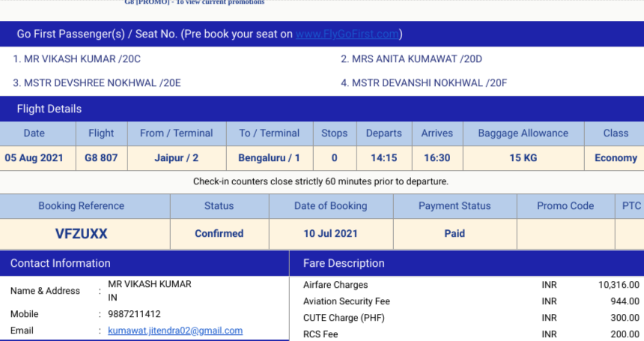Image resolution: width=644 pixels, height=341 pixels.
Task: Select destination cell Bengaluru / 1
Action: (x=269, y=158)
